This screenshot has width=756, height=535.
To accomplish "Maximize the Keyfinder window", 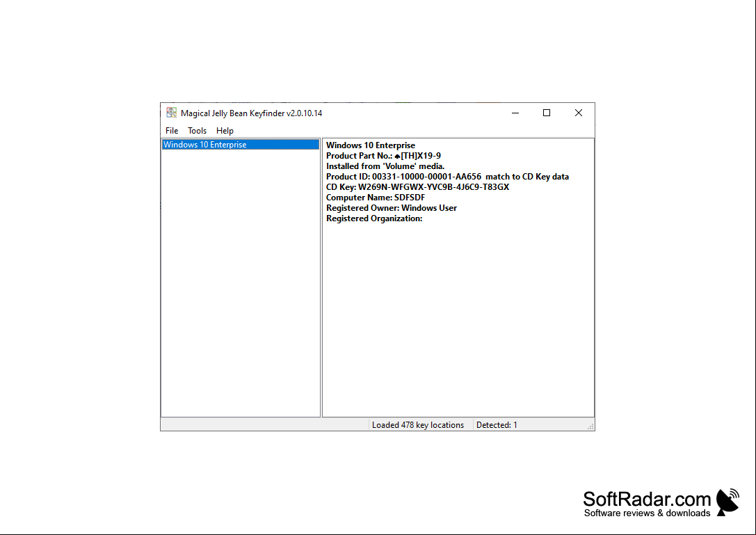I will pos(546,113).
